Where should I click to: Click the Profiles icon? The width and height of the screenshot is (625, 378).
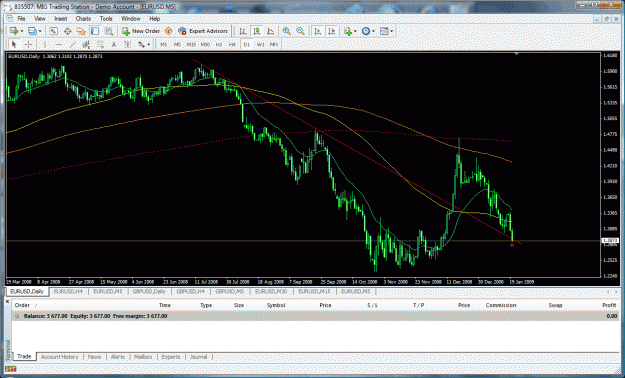click(x=32, y=31)
